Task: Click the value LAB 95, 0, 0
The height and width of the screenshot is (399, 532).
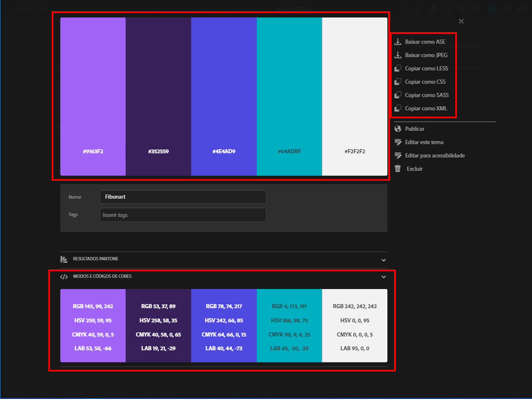Action: click(355, 348)
